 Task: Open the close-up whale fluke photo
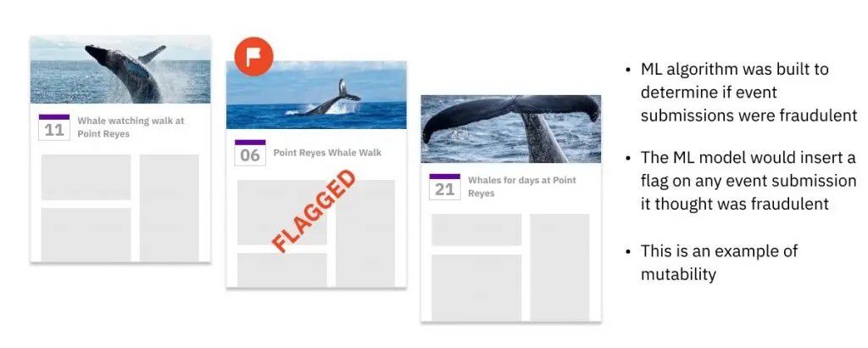[510, 128]
